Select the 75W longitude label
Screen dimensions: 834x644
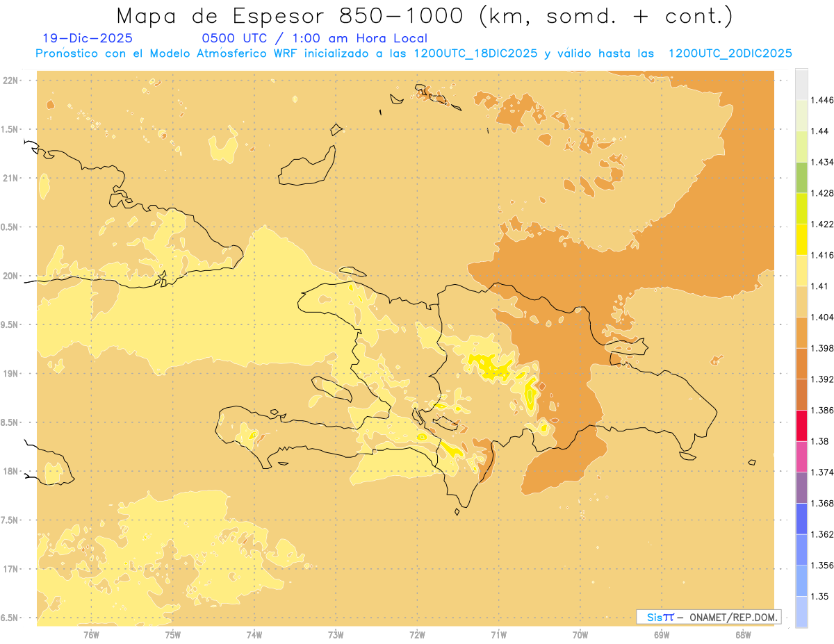click(173, 634)
